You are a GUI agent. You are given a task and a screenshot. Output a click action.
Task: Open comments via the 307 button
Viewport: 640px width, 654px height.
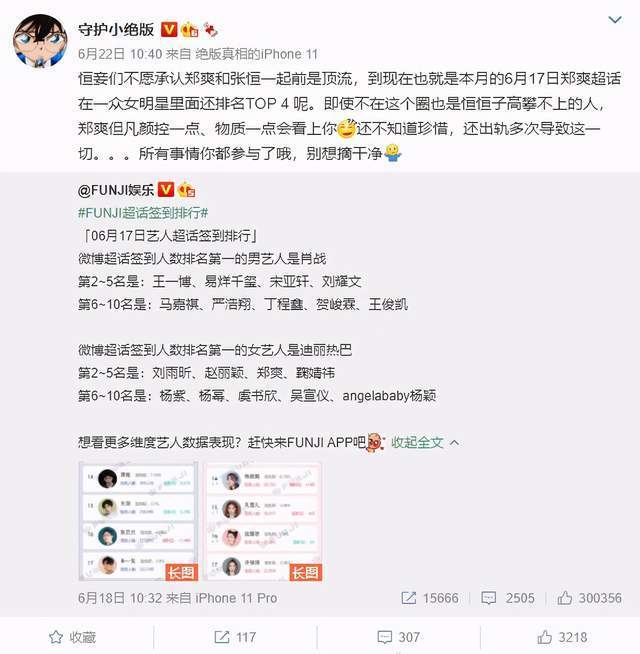[x=398, y=637]
